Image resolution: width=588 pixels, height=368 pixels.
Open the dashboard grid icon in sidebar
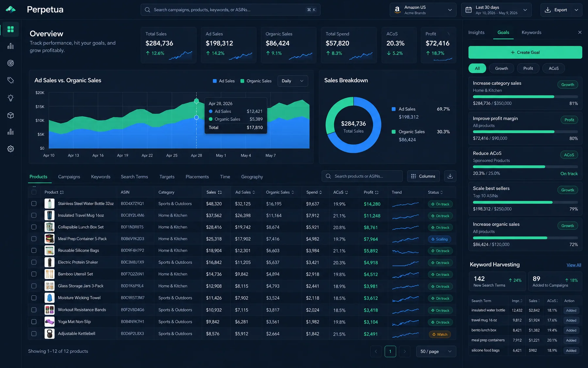pos(10,29)
